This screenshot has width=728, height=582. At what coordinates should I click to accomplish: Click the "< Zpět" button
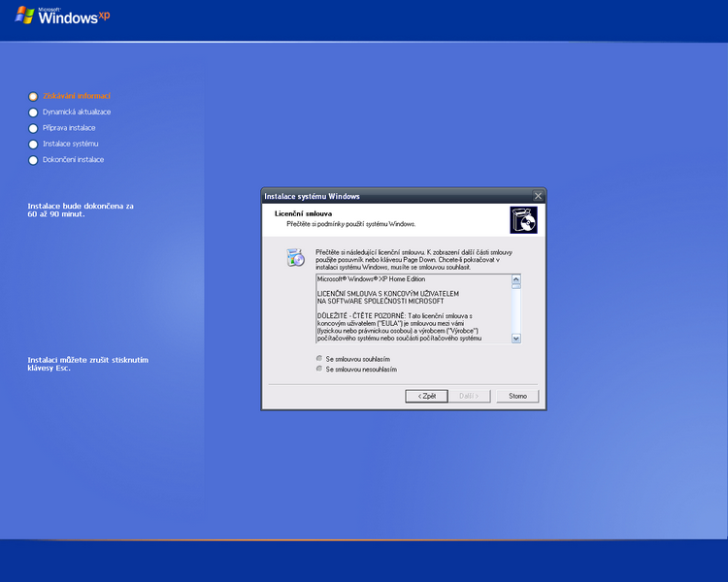click(426, 396)
